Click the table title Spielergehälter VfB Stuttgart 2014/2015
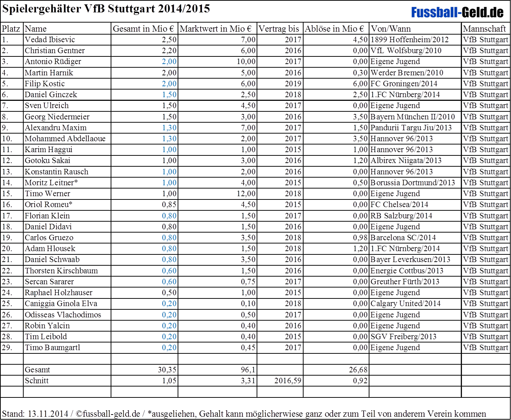Screen dimensions: 511x420 tap(106, 9)
